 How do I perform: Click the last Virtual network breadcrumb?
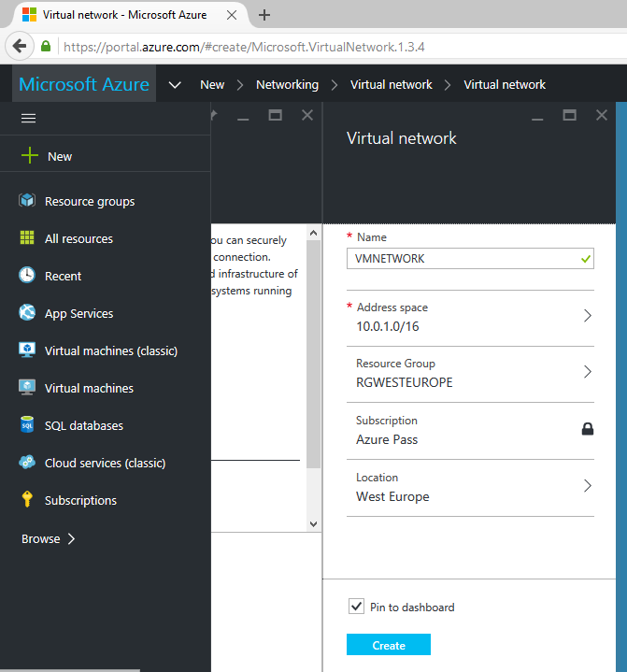coord(505,84)
